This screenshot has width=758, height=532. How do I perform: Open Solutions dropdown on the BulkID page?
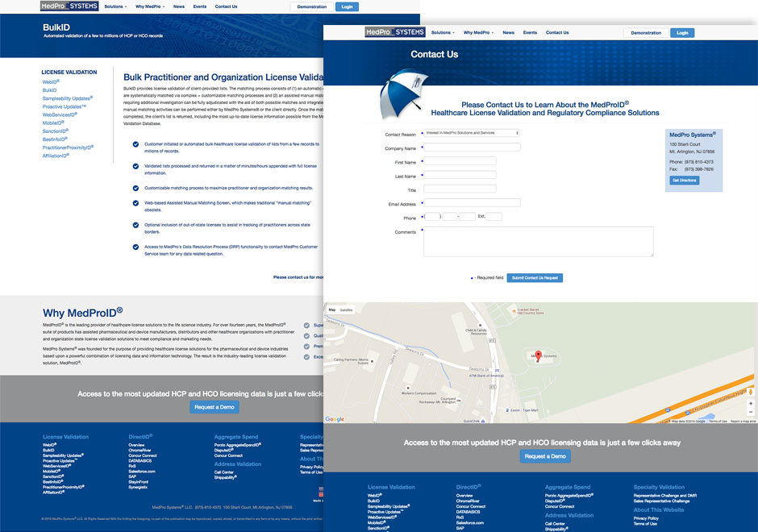pyautogui.click(x=115, y=6)
